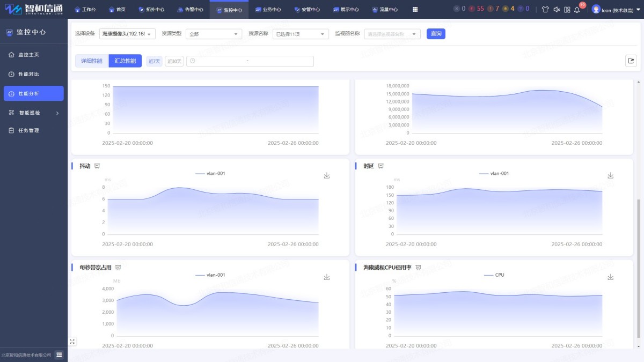Click the mute sound speaker icon
Screen dimensions: 644x362
(557, 10)
